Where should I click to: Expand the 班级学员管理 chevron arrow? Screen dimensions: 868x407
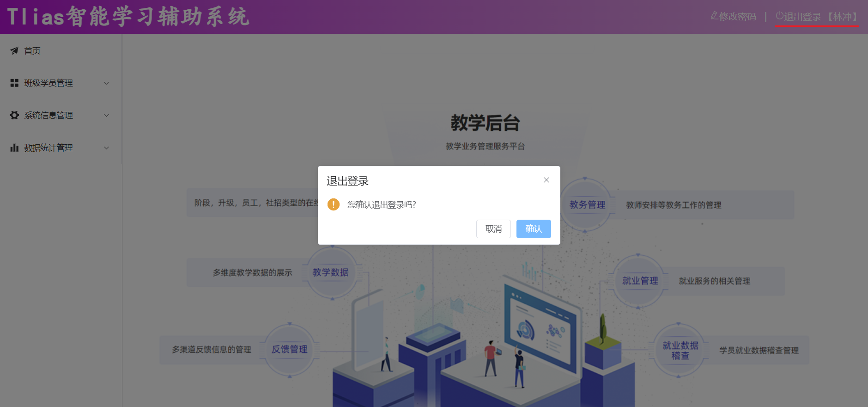106,83
